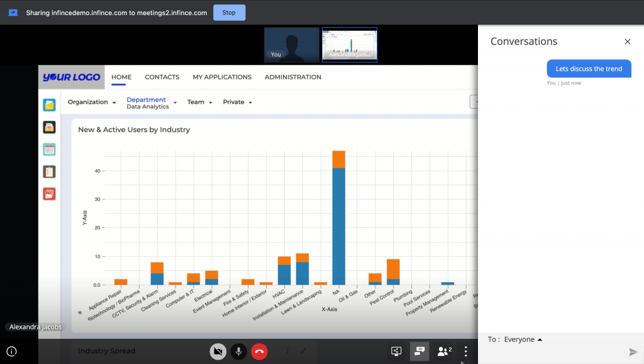Close the Conversations panel
Screen dimensions: 644x364
tap(627, 42)
